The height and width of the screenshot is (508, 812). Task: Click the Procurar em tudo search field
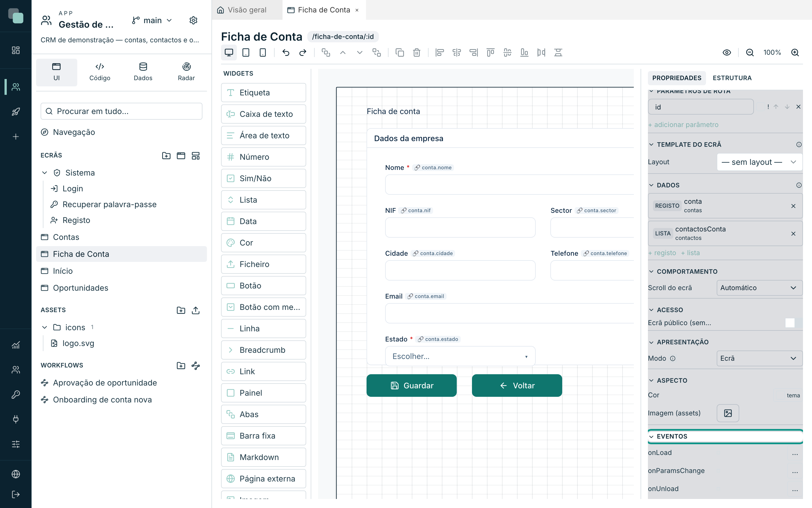tap(122, 111)
